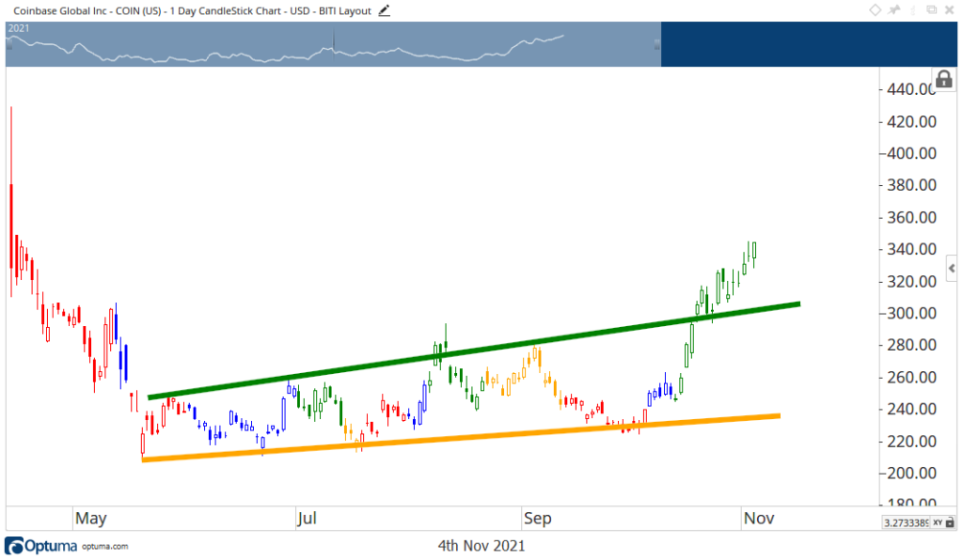Click the Nov label on date axis

point(759,519)
